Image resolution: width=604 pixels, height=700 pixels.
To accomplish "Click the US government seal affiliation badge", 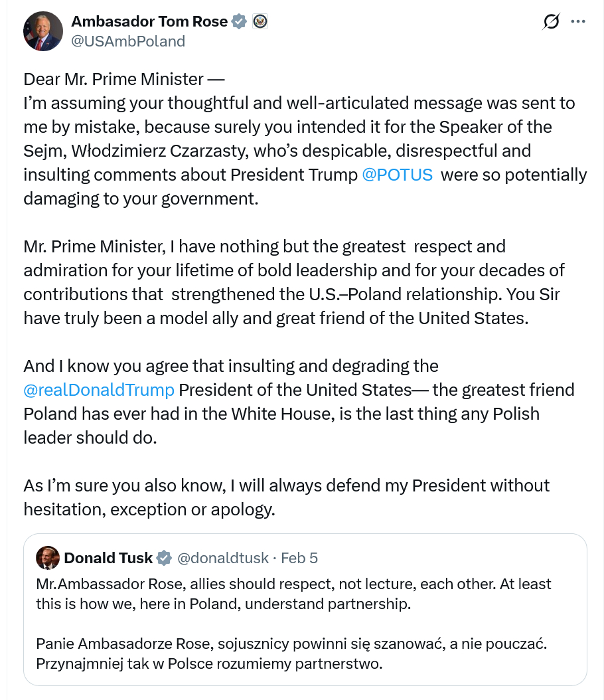I will click(x=260, y=22).
